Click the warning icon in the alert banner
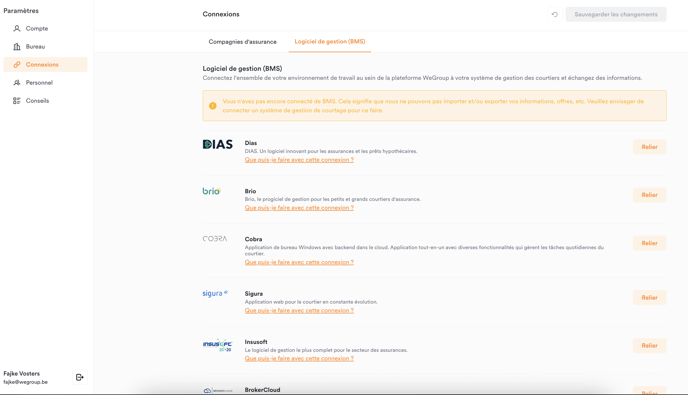The image size is (688, 395). 213,106
